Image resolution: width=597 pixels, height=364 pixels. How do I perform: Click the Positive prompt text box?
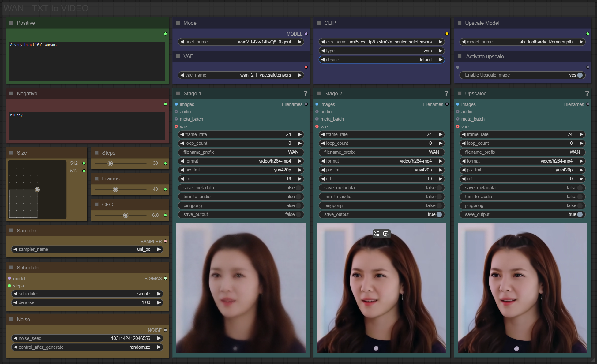[87, 61]
